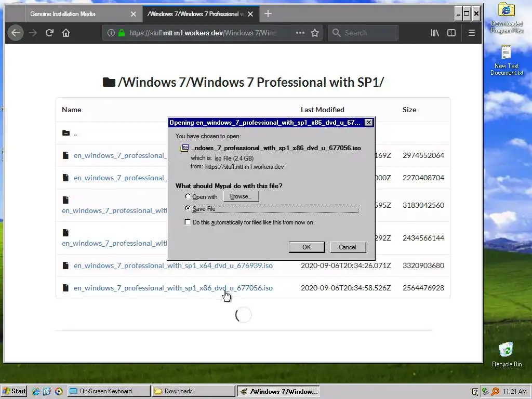532x399 pixels.
Task: Click timestamp 2020-09-06T20:34:26.071Z
Action: [345, 265]
